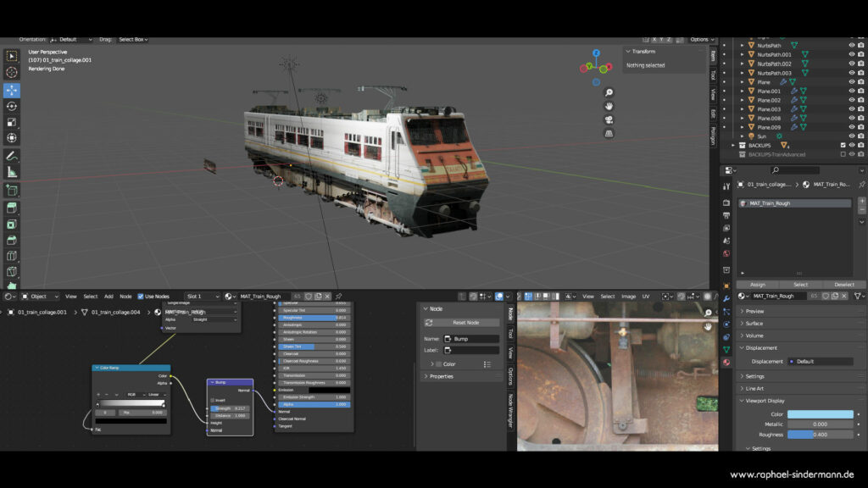
Task: Select the Bevel tool
Action: [12, 240]
